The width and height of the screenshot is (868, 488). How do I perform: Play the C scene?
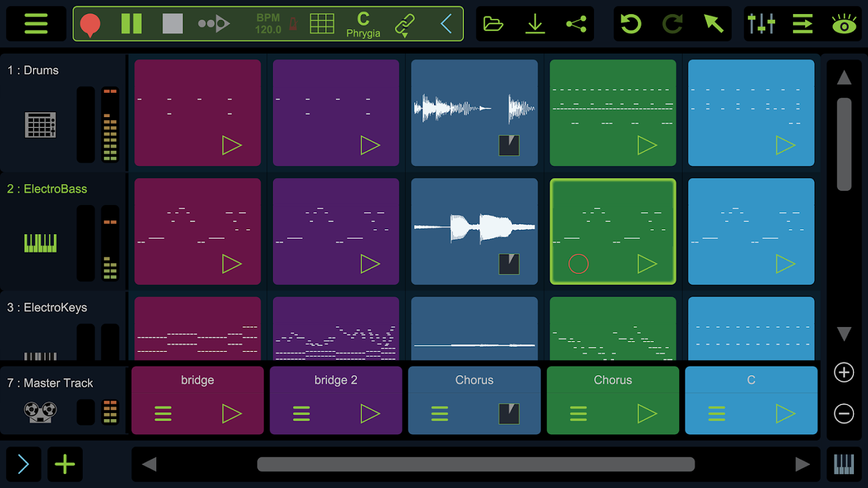click(x=786, y=414)
